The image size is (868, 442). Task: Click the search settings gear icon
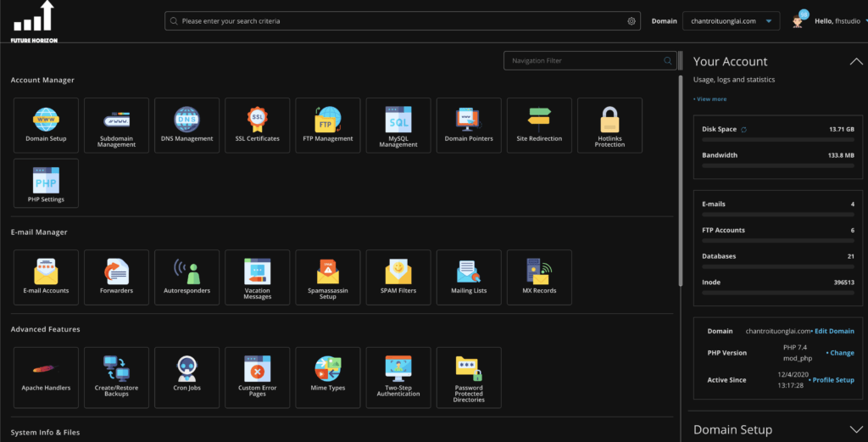pos(632,21)
